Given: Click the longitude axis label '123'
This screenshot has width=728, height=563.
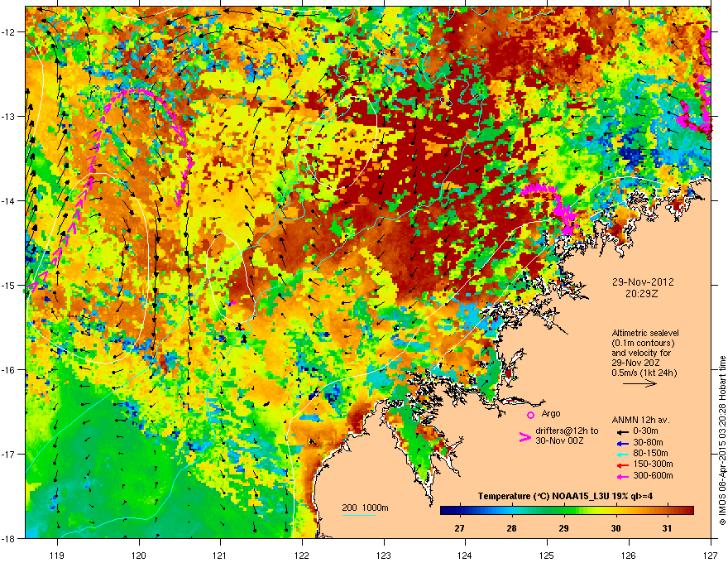Looking at the screenshot, I should click(x=384, y=555).
